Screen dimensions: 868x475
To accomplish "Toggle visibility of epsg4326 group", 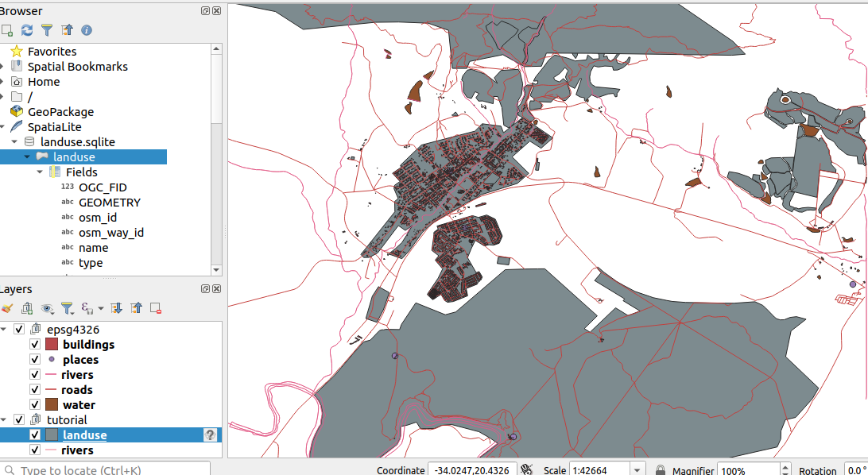I will click(19, 329).
